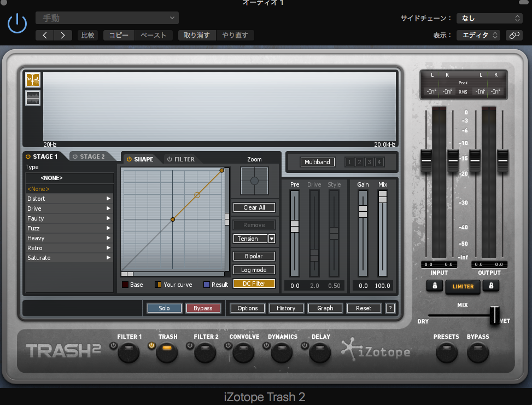Click the dry/wet Mix slider handle

[495, 315]
